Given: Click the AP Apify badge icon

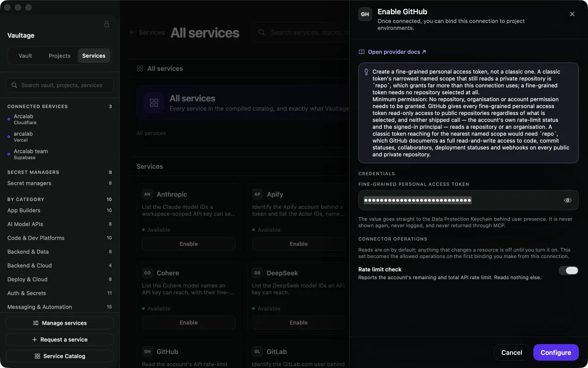Looking at the screenshot, I should coord(257,194).
